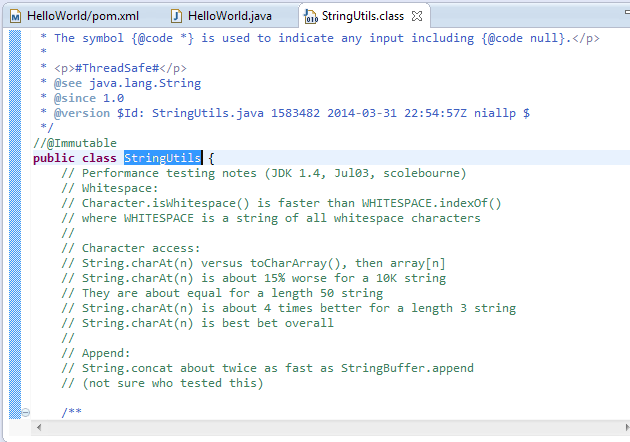The width and height of the screenshot is (630, 442).
Task: Click the 'is best bet overall' comment
Action: pos(197,323)
